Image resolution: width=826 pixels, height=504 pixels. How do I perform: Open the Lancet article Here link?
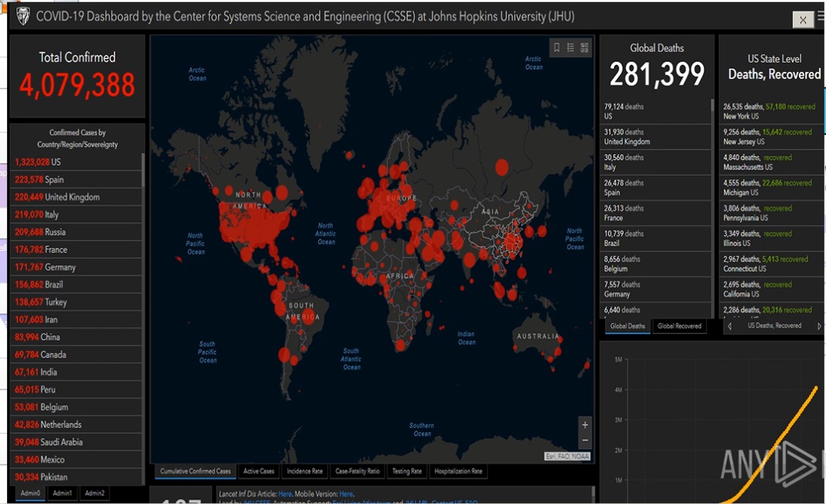[284, 494]
